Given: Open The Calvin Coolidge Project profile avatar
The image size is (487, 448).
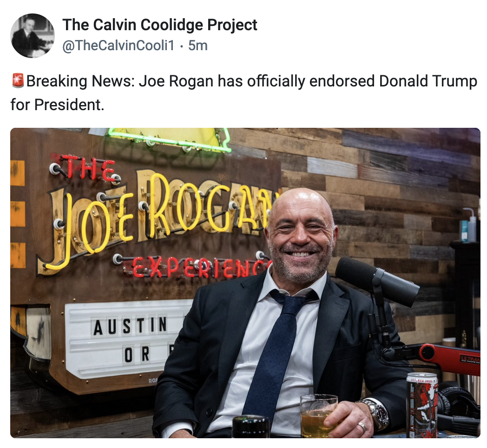Looking at the screenshot, I should tap(33, 35).
